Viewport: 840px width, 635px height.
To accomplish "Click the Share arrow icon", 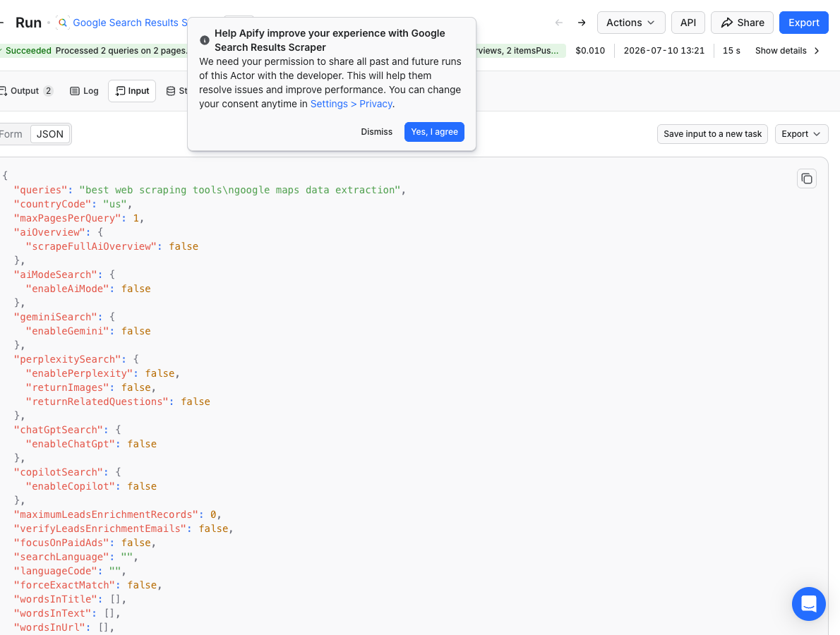I will point(726,23).
